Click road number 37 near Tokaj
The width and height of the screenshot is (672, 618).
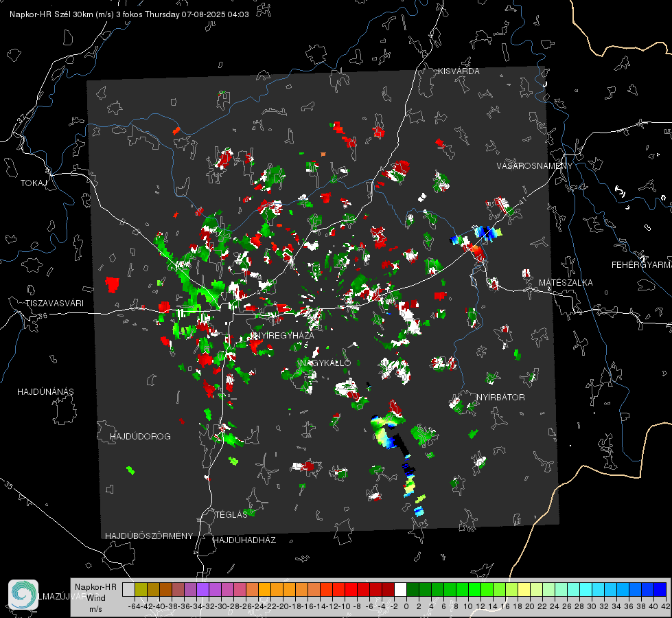point(21,118)
